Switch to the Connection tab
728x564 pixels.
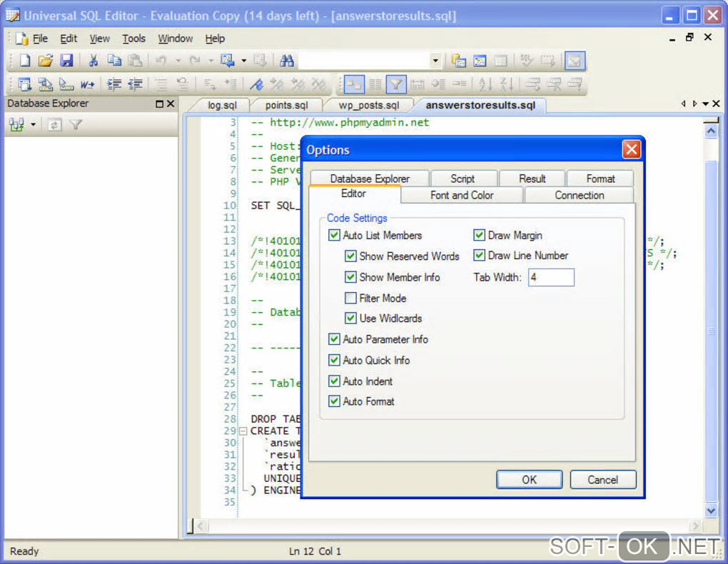coord(580,195)
